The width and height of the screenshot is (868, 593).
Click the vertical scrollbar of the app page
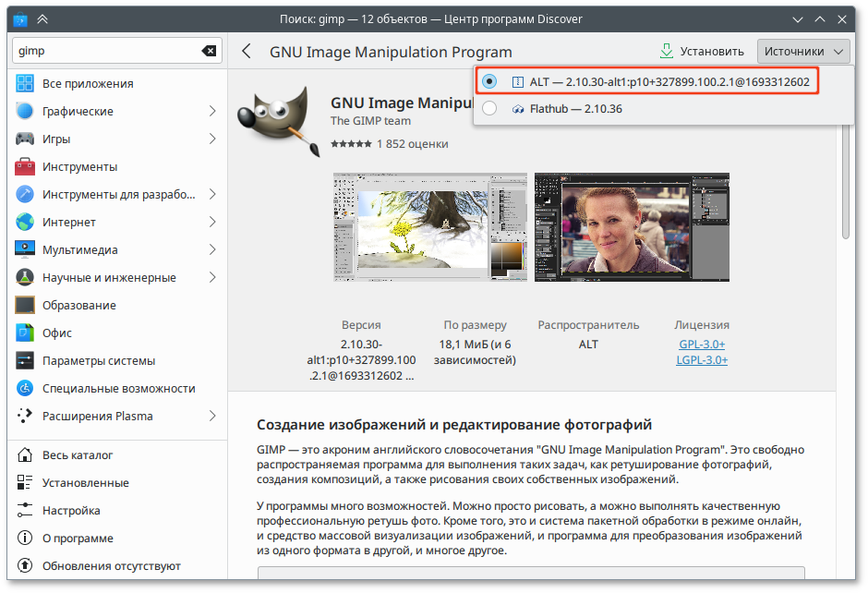click(x=845, y=185)
